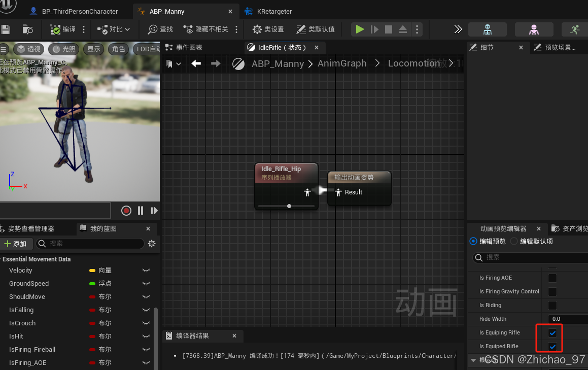The image size is (588, 370).
Task: Open compile options three-dot menu
Action: (84, 29)
